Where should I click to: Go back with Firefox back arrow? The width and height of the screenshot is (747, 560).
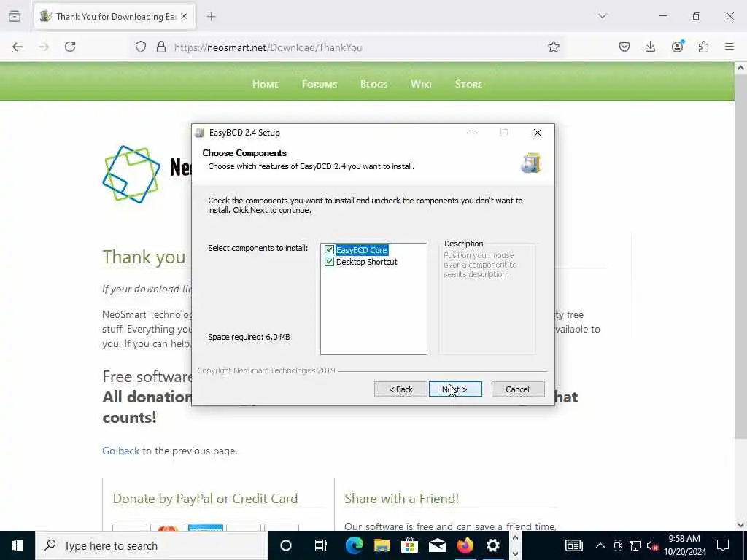(x=18, y=47)
